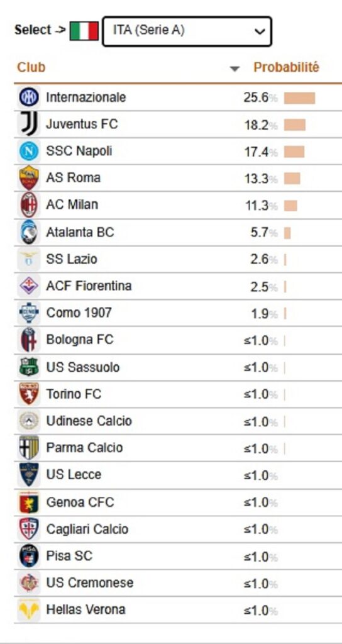Sort by the Club column header
Screen dimensions: 342x644
31,67
